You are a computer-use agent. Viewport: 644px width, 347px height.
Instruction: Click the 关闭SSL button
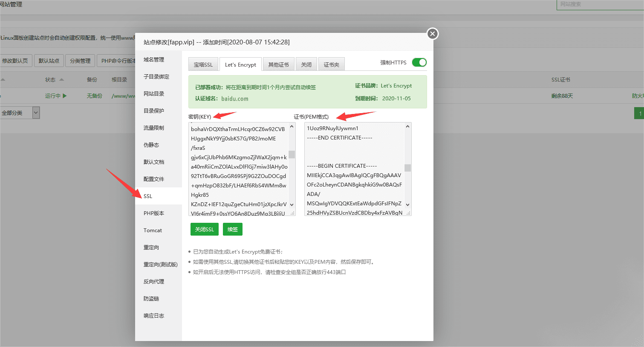pyautogui.click(x=204, y=229)
